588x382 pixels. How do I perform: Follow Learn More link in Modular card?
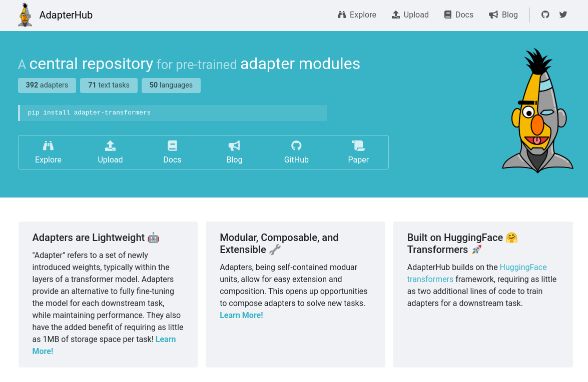(x=242, y=315)
